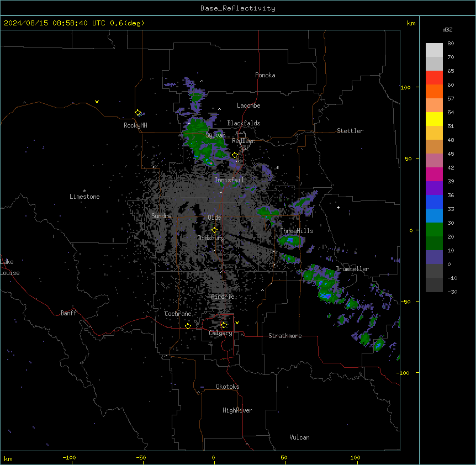The width and height of the screenshot is (476, 465).
Task: Click the Strathmore label
Action: click(285, 336)
